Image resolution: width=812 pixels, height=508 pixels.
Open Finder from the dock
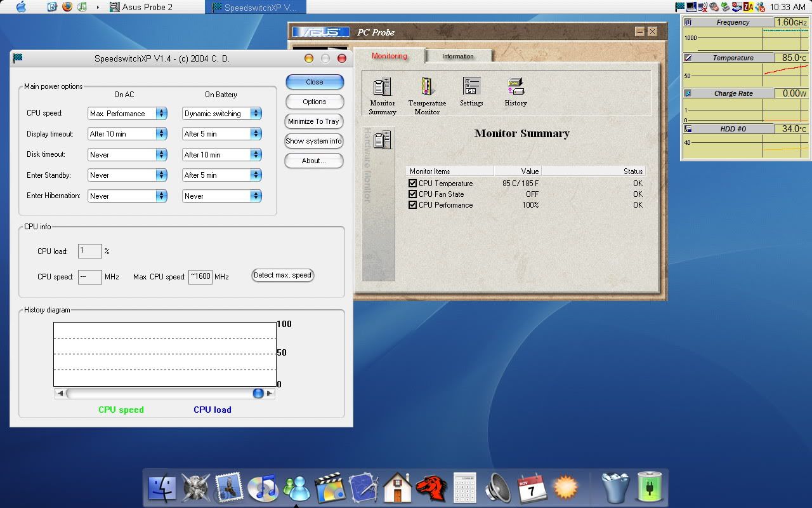click(x=162, y=488)
